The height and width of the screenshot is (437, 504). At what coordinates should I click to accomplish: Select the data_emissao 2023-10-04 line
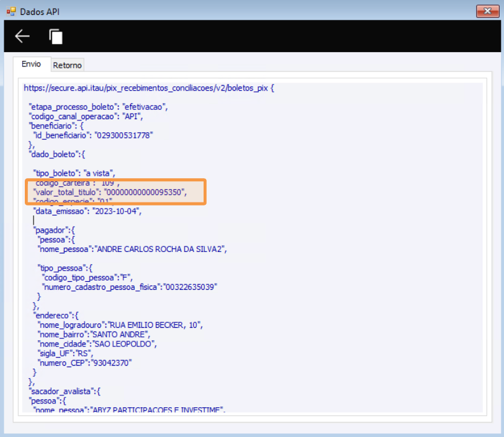tap(87, 211)
